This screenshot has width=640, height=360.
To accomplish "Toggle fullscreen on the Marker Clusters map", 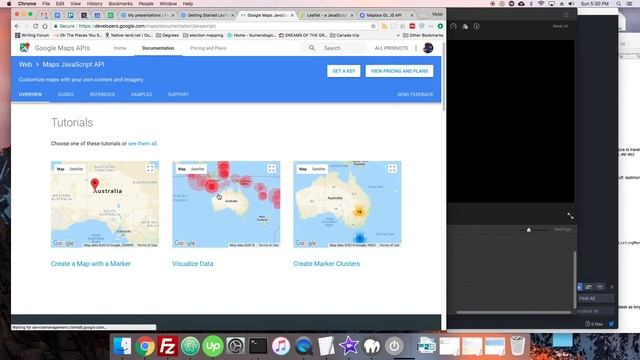I will coord(392,169).
